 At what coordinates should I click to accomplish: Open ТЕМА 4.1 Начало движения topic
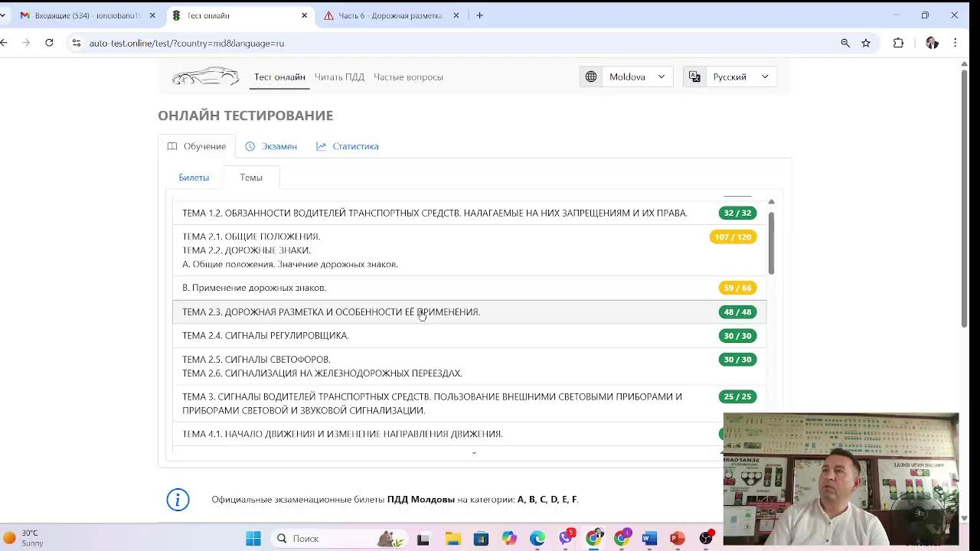click(x=469, y=434)
